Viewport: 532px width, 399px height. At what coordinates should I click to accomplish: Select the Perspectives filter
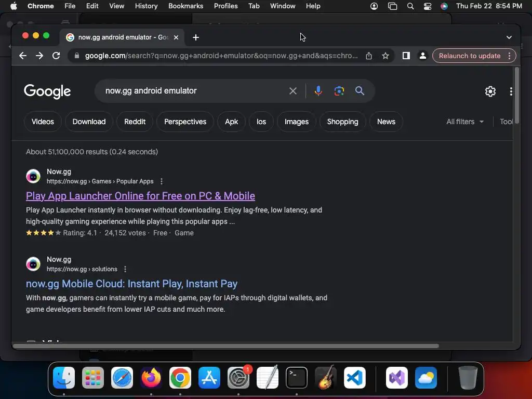(x=185, y=122)
